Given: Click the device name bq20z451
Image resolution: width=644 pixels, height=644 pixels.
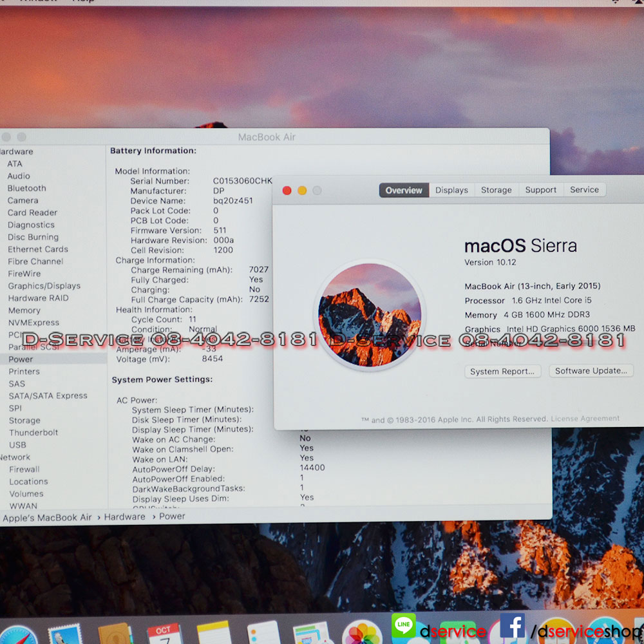Looking at the screenshot, I should tap(233, 201).
